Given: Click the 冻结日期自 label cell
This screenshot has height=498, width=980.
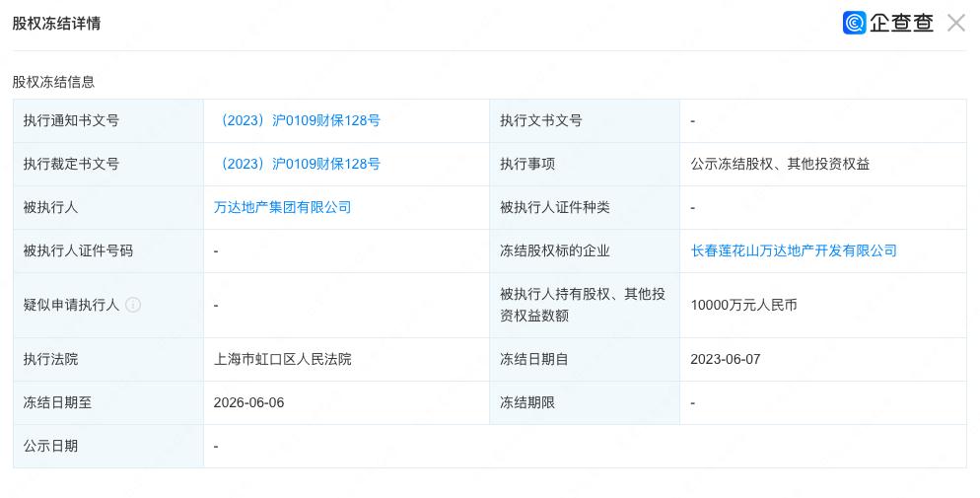Looking at the screenshot, I should (x=585, y=359).
